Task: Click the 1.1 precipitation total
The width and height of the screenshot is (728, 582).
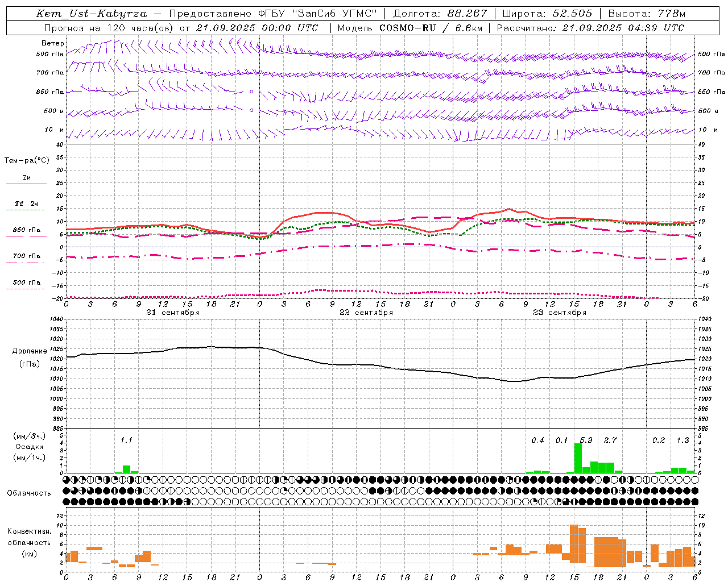Action: (126, 440)
